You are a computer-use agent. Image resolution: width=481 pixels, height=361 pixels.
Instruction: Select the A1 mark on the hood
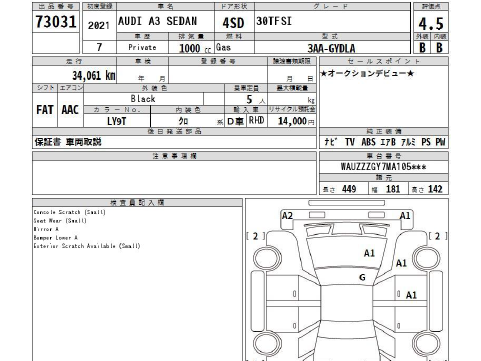click(369, 253)
